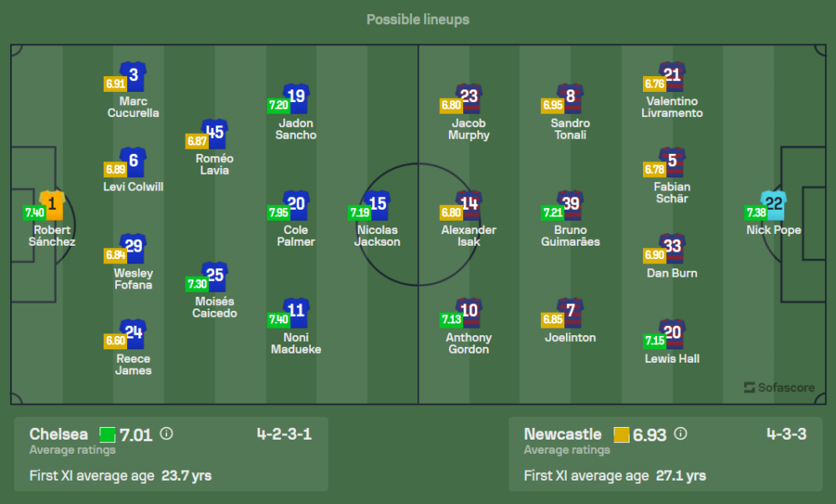Open info icon next to Newcastle's rating
This screenshot has width=836, height=504.
tap(681, 434)
